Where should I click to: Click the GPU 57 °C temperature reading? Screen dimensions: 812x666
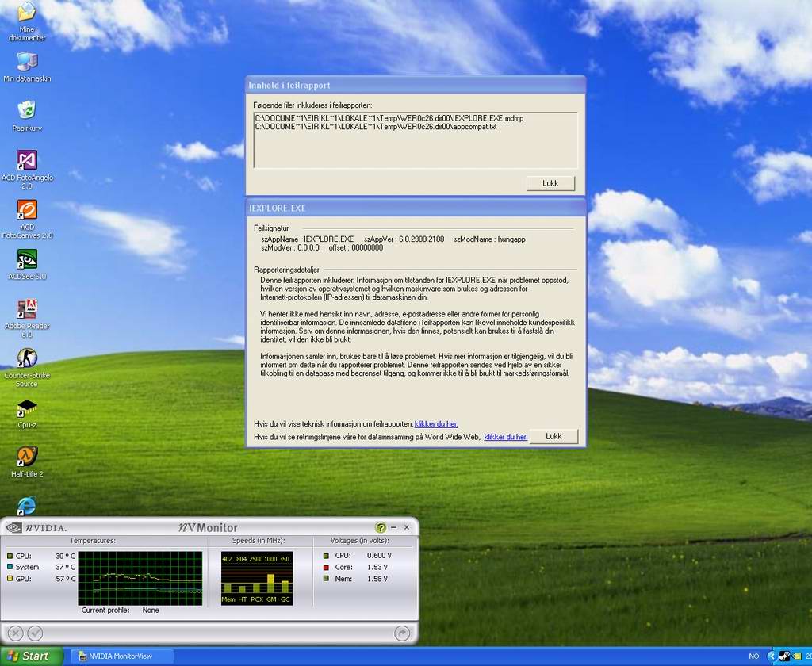coord(65,579)
